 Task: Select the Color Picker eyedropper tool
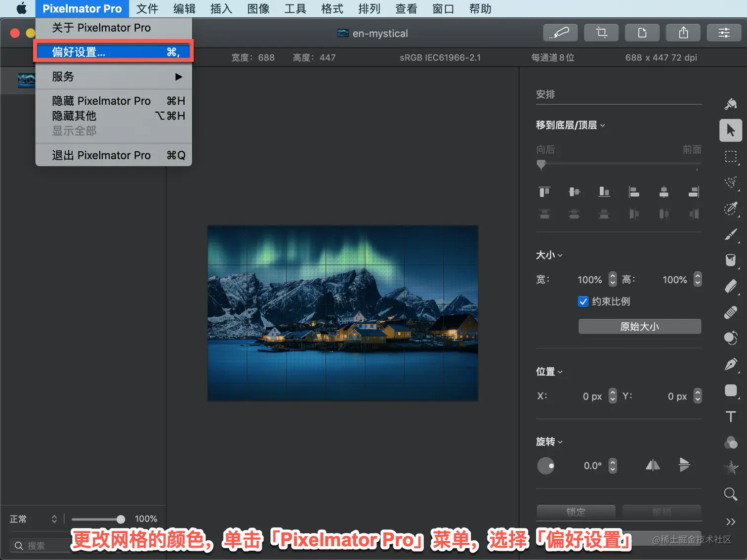point(731,208)
